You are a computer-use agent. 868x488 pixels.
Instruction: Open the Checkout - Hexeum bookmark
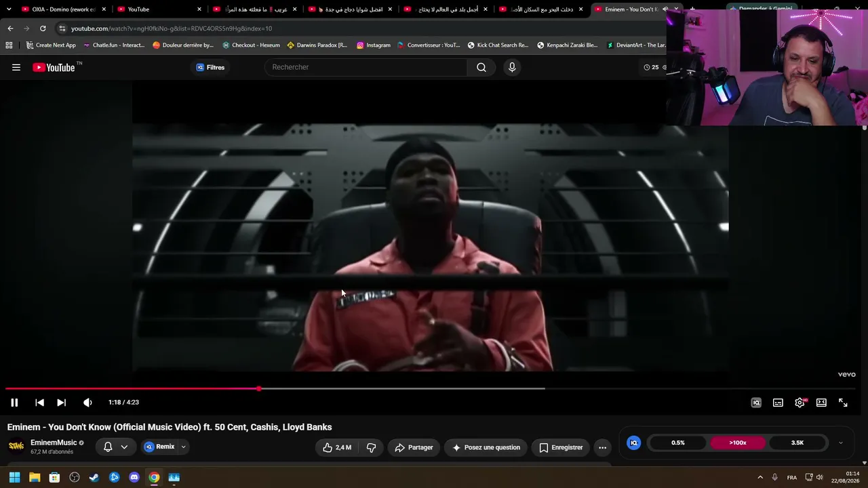point(251,45)
